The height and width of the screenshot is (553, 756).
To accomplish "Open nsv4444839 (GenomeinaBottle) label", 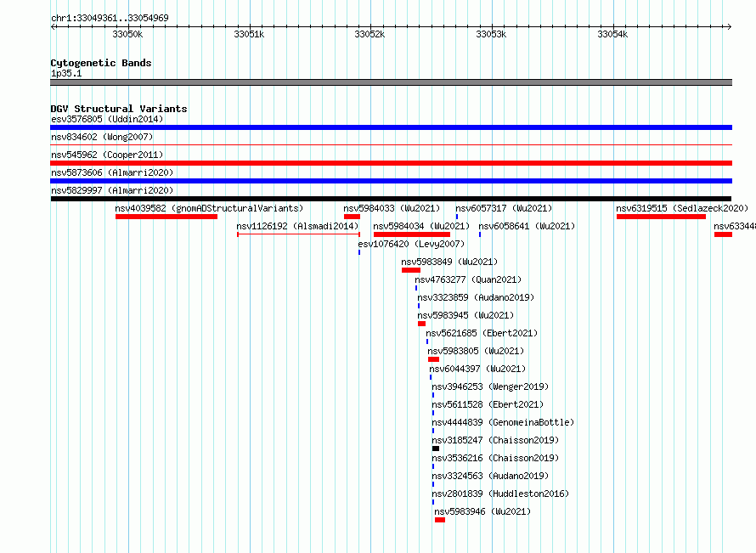I will point(504,422).
